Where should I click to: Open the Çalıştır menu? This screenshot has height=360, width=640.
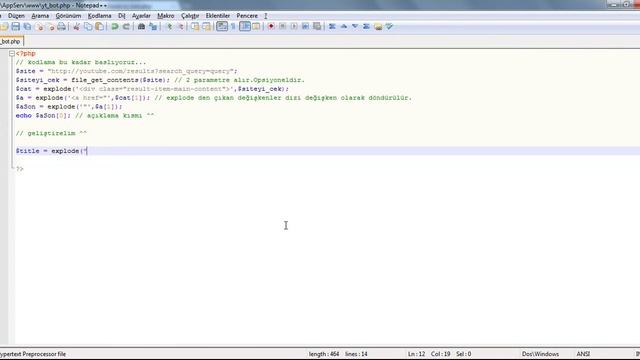(190, 16)
